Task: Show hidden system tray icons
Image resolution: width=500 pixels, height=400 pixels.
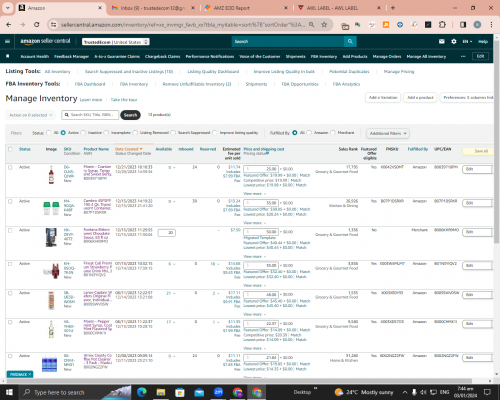Action: (x=405, y=392)
